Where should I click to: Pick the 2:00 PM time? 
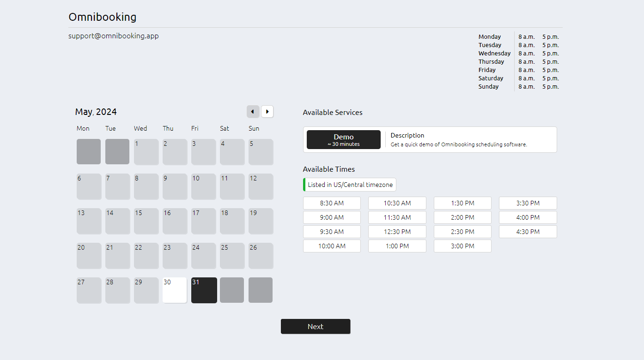point(462,217)
